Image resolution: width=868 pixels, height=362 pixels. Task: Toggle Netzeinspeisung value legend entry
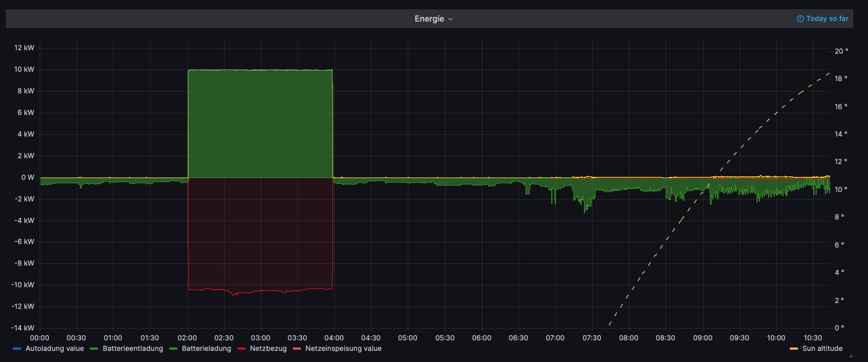(343, 349)
